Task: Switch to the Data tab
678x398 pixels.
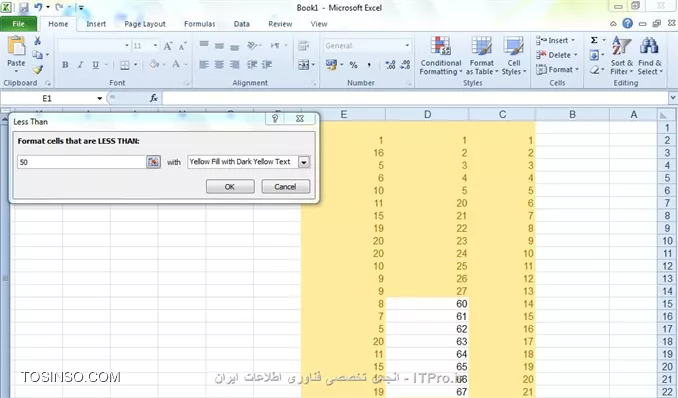Action: click(x=242, y=24)
